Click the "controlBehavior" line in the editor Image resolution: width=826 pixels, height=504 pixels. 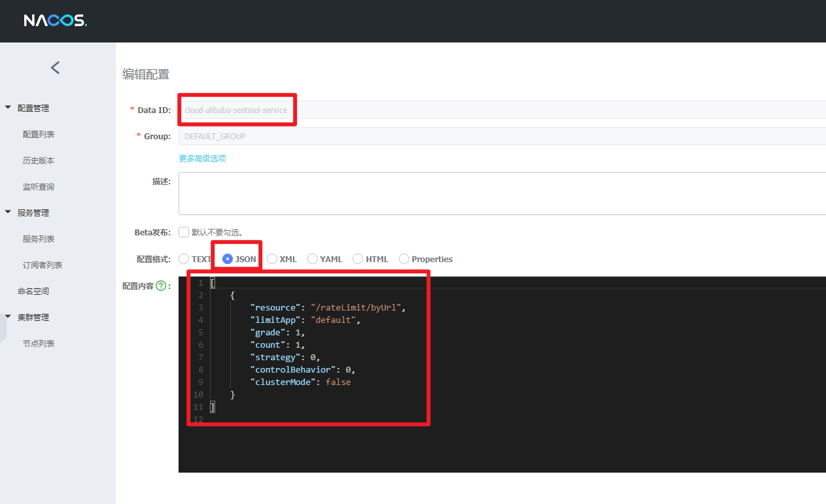(x=303, y=369)
